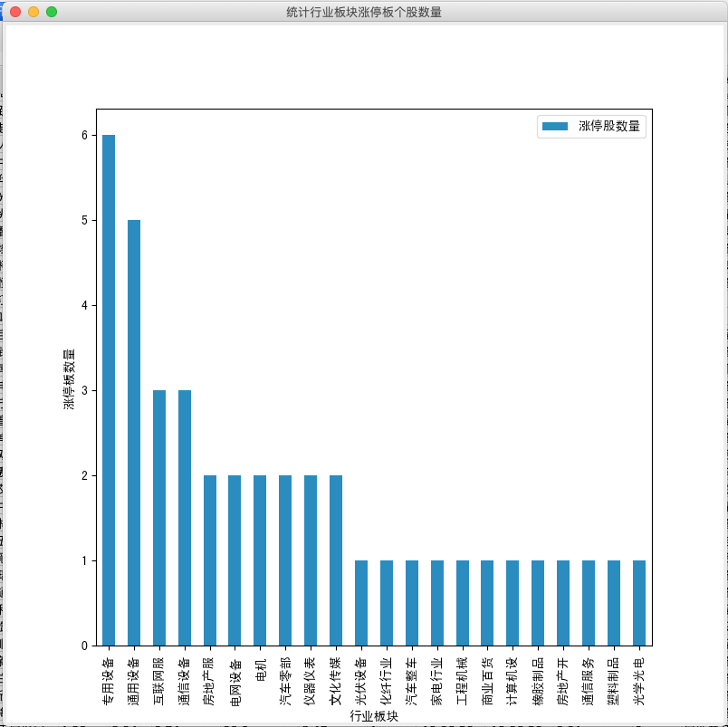Click the x-axis tick label 通信设备
This screenshot has width=728, height=727.
click(x=184, y=681)
